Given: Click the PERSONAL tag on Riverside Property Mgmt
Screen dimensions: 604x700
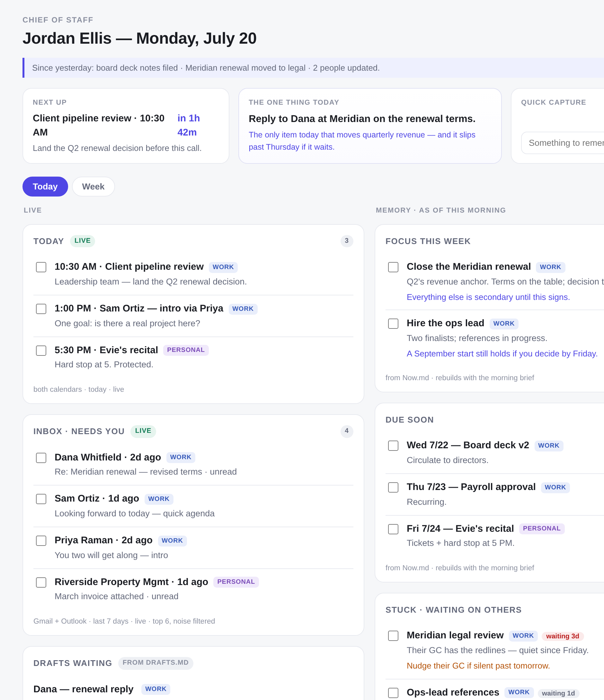Looking at the screenshot, I should (x=236, y=582).
